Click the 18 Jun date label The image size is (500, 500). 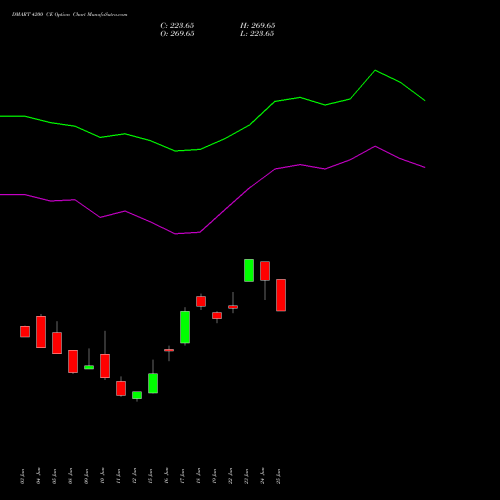[198, 476]
